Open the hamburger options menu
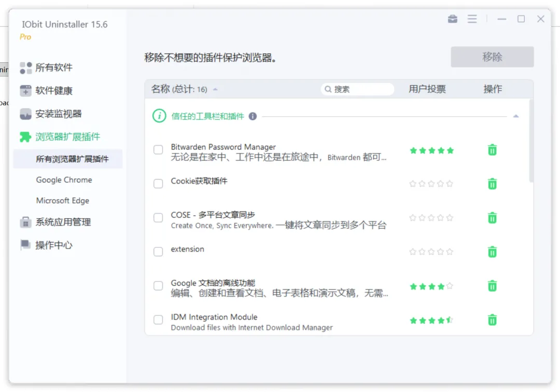 click(x=472, y=19)
